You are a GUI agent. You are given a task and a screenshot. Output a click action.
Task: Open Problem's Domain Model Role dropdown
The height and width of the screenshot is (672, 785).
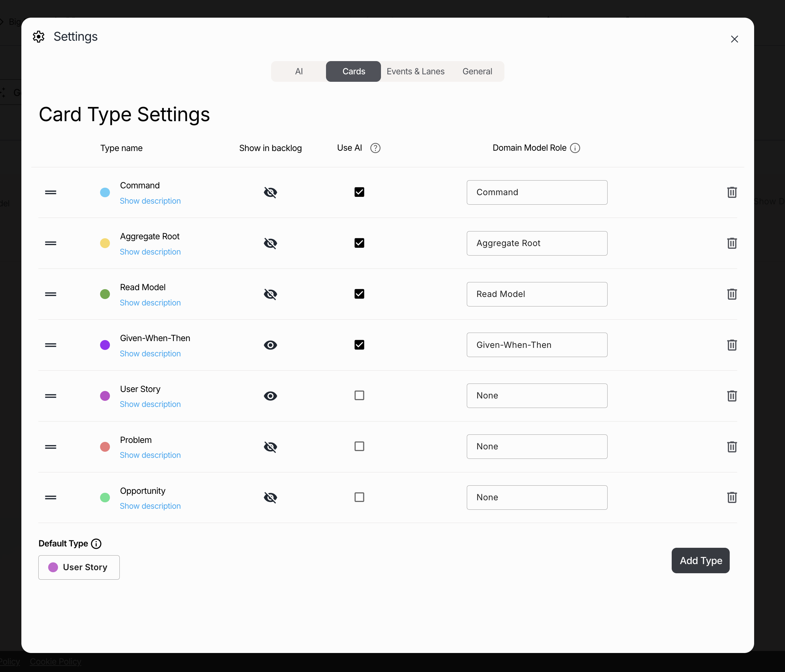click(536, 447)
